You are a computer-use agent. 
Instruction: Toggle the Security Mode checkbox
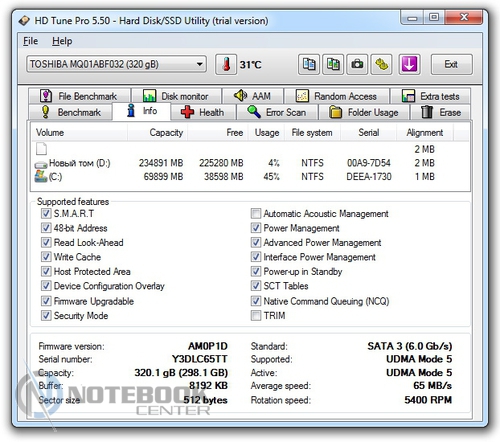(x=46, y=315)
